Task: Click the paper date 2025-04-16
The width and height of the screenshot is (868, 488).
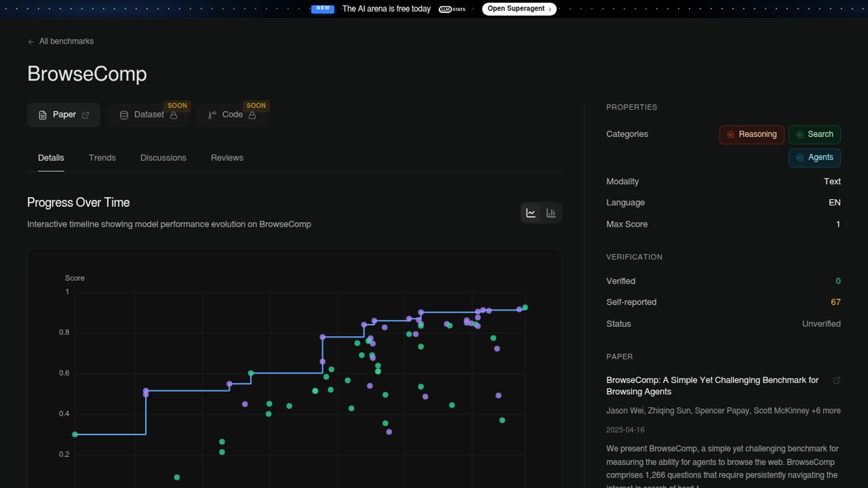Action: (625, 430)
